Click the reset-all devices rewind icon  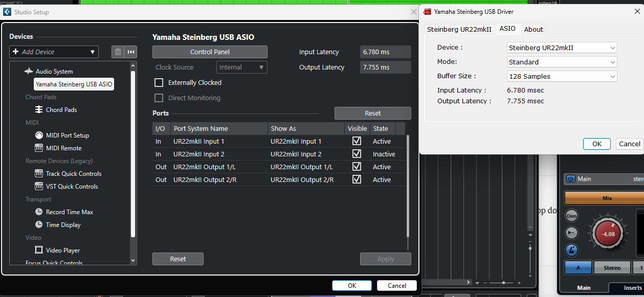click(x=131, y=52)
